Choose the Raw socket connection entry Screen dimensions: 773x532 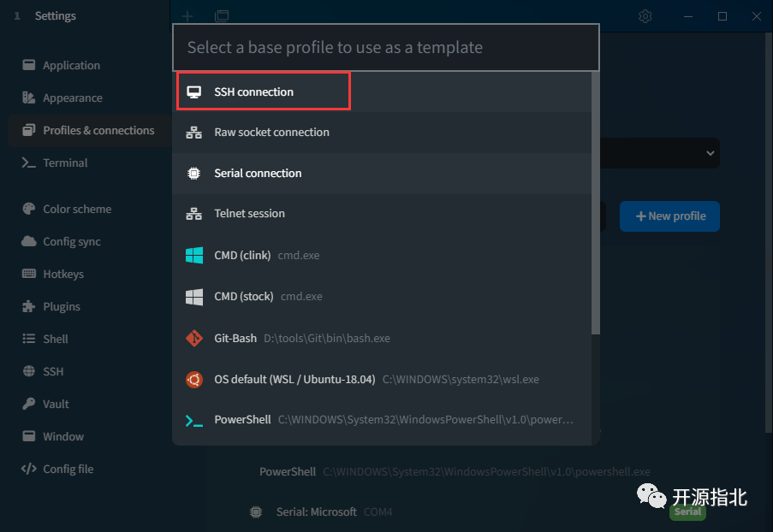click(x=271, y=133)
